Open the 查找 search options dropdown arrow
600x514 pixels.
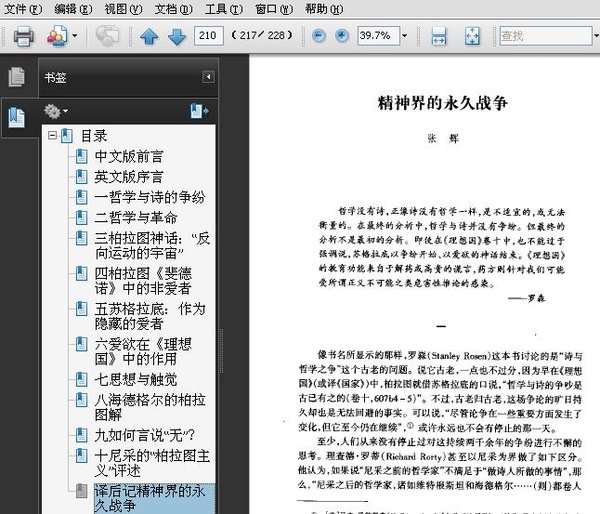(x=596, y=36)
